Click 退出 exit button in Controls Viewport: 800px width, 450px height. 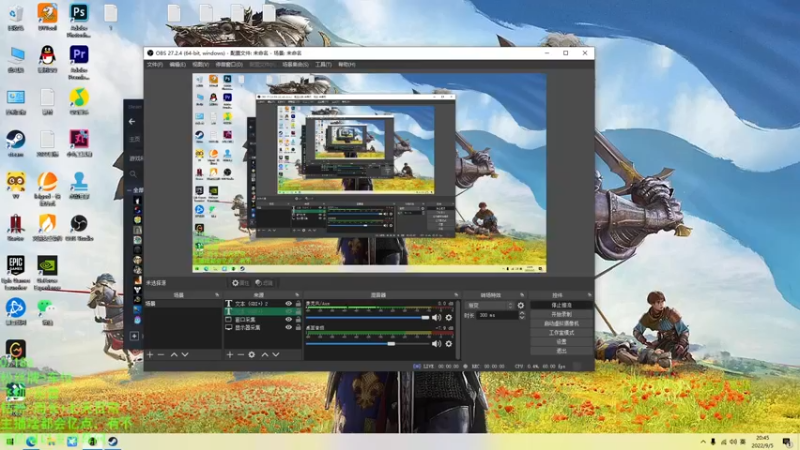[561, 351]
